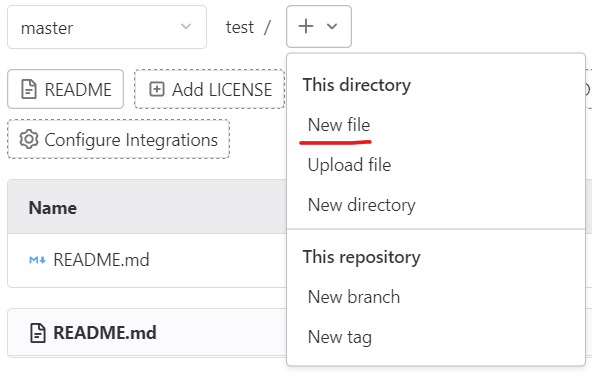This screenshot has height=377, width=592.
Task: Click the plus icon next to test path
Action: point(306,26)
